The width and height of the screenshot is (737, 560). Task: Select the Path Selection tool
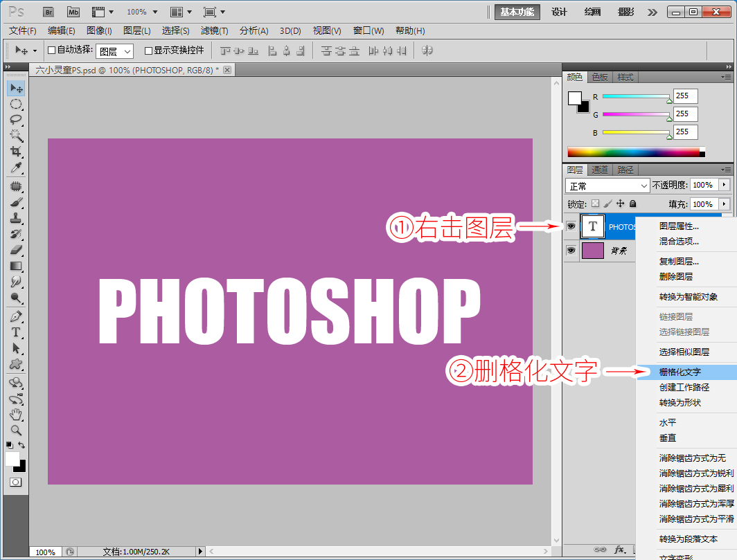click(x=16, y=348)
